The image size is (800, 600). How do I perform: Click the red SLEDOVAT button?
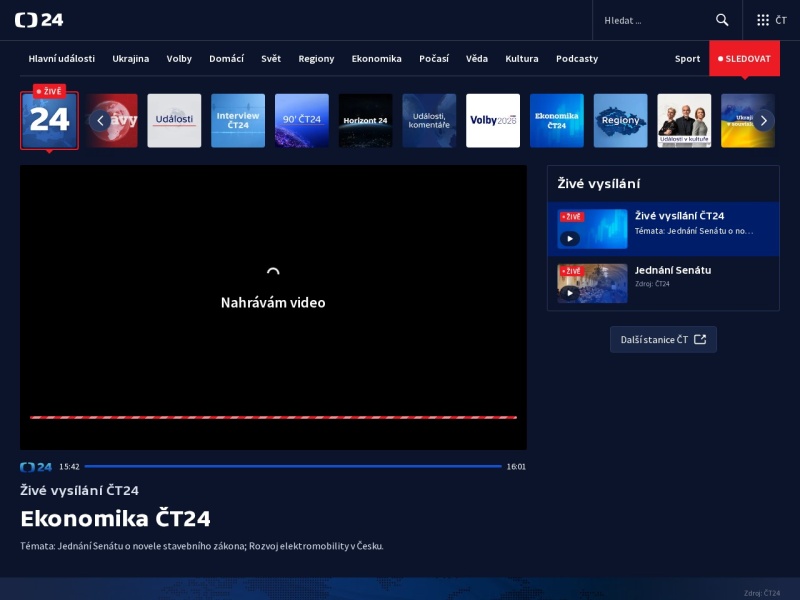[744, 59]
